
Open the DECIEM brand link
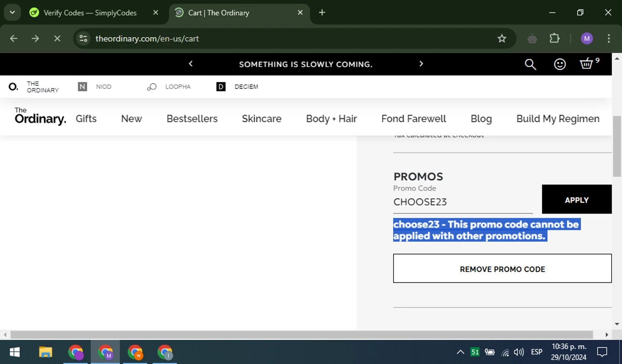237,87
